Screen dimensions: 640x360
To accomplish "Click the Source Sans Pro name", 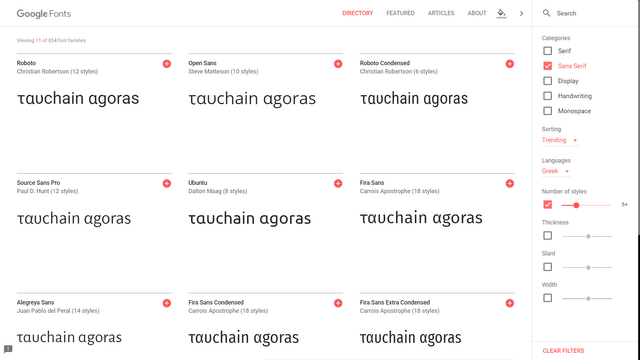I will coord(38,182).
